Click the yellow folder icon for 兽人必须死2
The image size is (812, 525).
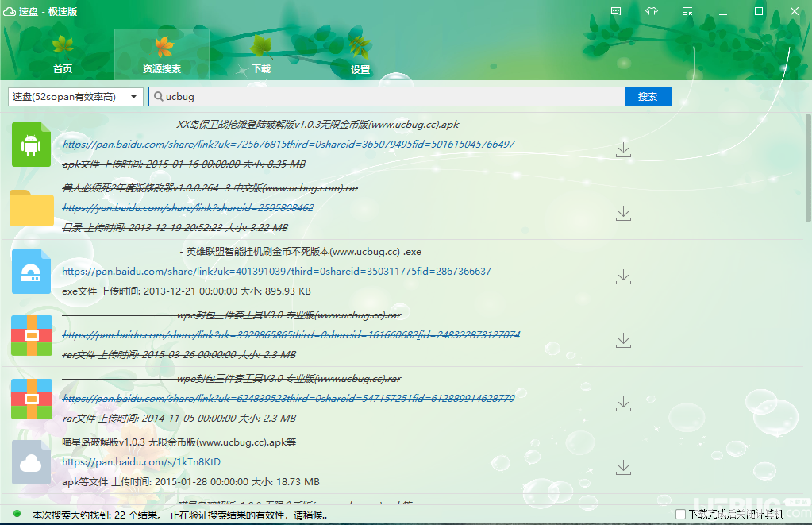click(31, 208)
